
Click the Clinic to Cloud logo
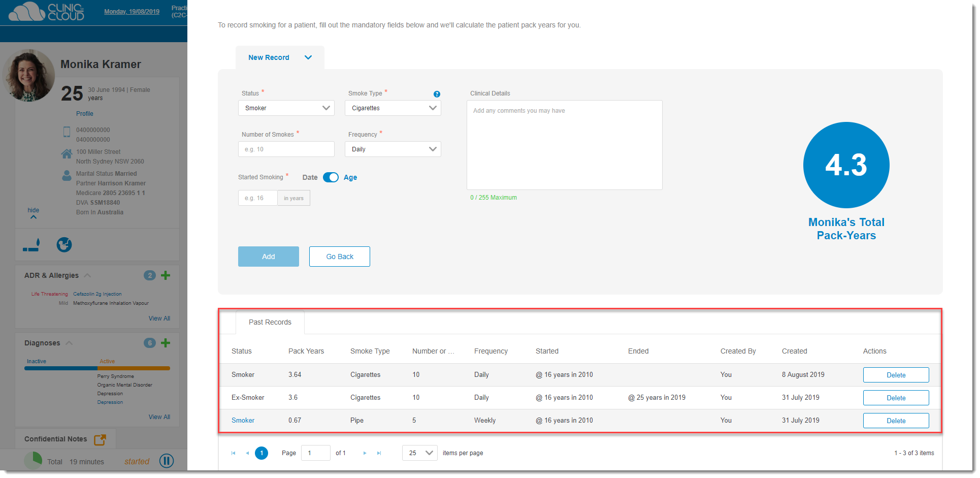click(x=46, y=11)
